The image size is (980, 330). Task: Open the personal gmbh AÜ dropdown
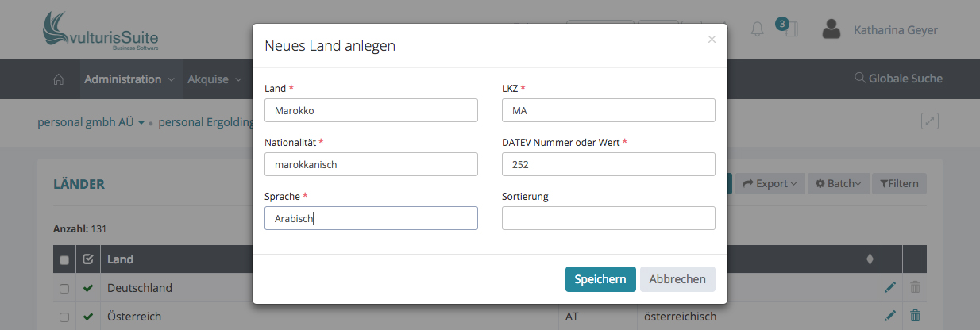pos(91,123)
